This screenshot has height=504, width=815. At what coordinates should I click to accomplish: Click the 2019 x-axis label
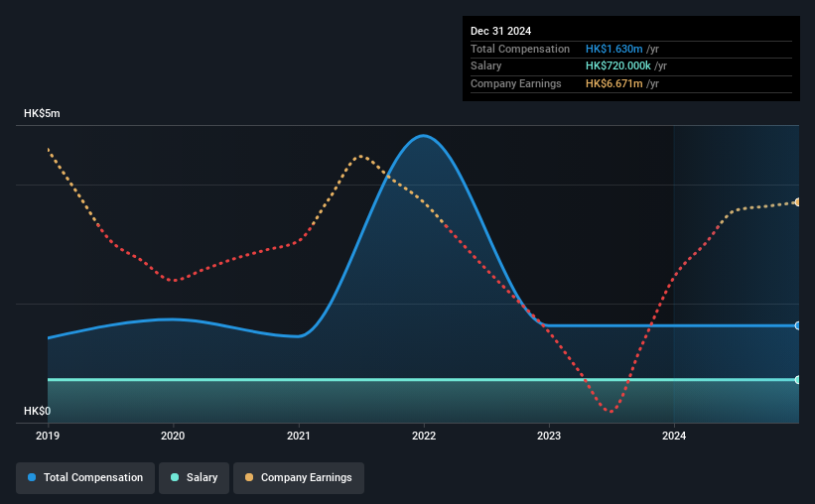tap(48, 436)
